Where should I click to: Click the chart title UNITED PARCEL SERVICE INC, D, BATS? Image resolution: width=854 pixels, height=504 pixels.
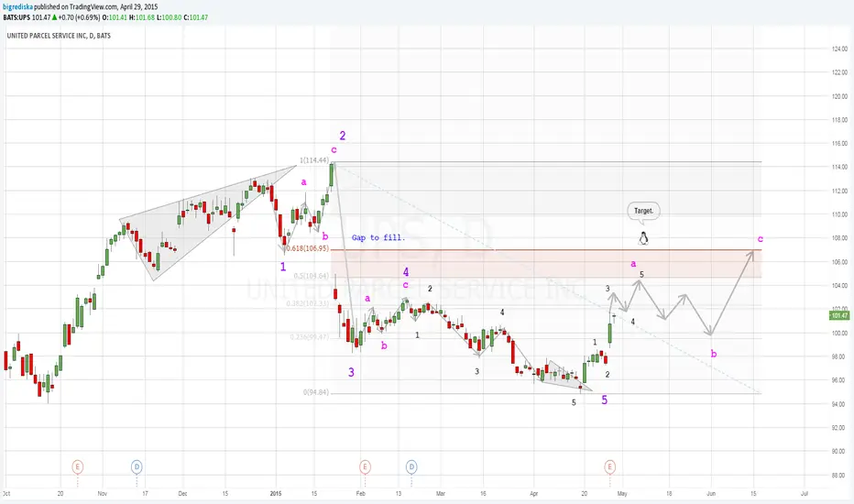point(59,36)
